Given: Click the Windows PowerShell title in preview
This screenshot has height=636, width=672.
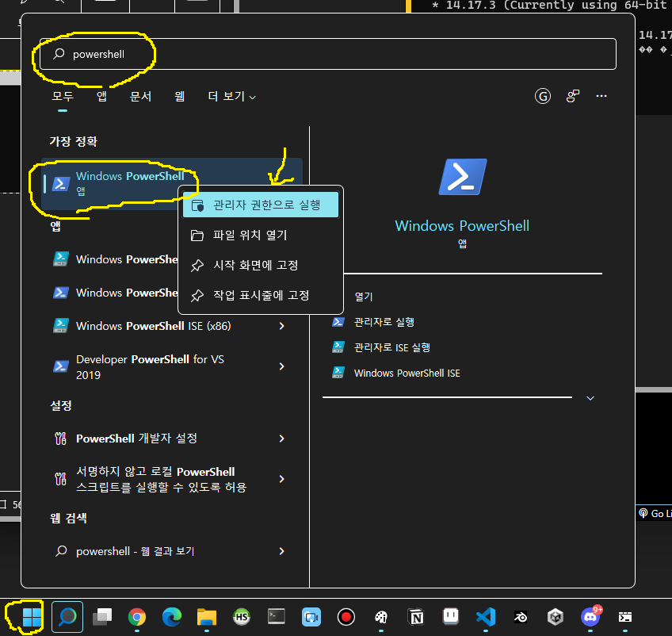Looking at the screenshot, I should tap(462, 225).
